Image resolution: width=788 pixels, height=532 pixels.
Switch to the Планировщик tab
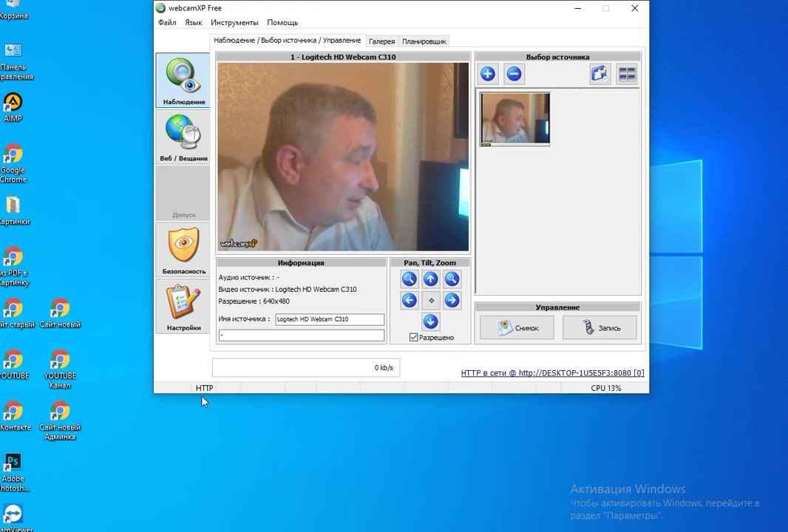pyautogui.click(x=424, y=41)
